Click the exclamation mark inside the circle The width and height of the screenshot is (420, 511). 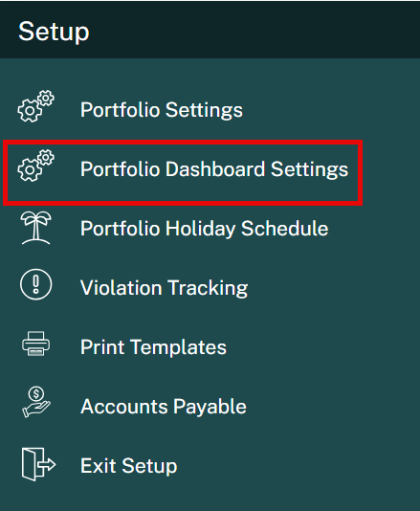click(35, 284)
